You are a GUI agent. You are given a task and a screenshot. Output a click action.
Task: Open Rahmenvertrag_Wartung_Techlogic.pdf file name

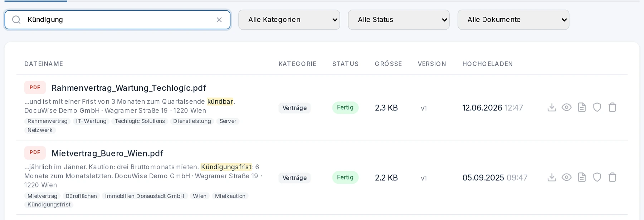129,88
